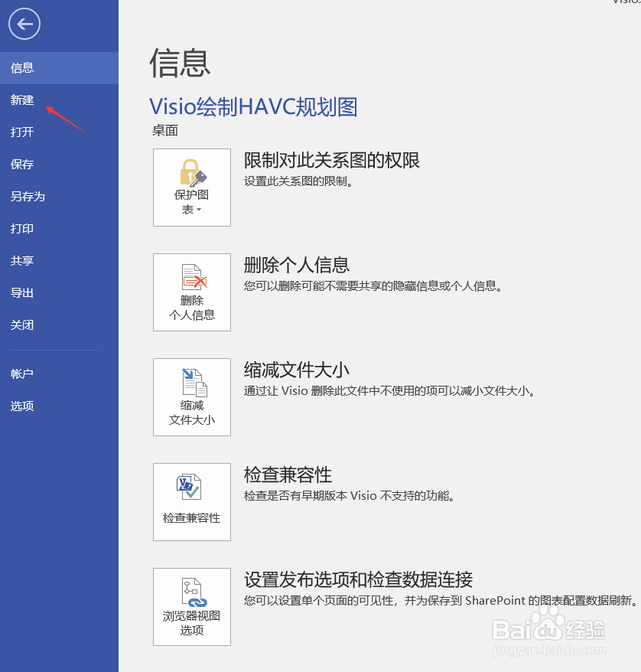This screenshot has height=672, width=641.
Task: Click the 检查兼容性 button label
Action: tap(192, 517)
